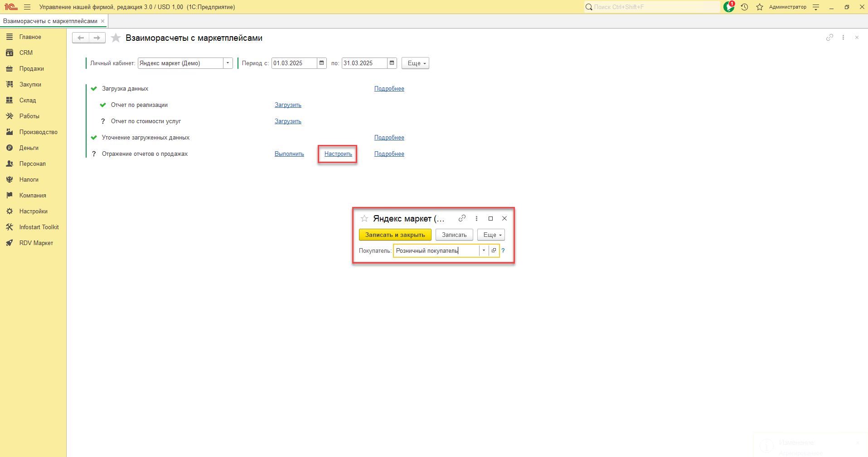Close the Взаиморасчеты с маркетплейсами tab
The width and height of the screenshot is (868, 457).
tap(103, 21)
